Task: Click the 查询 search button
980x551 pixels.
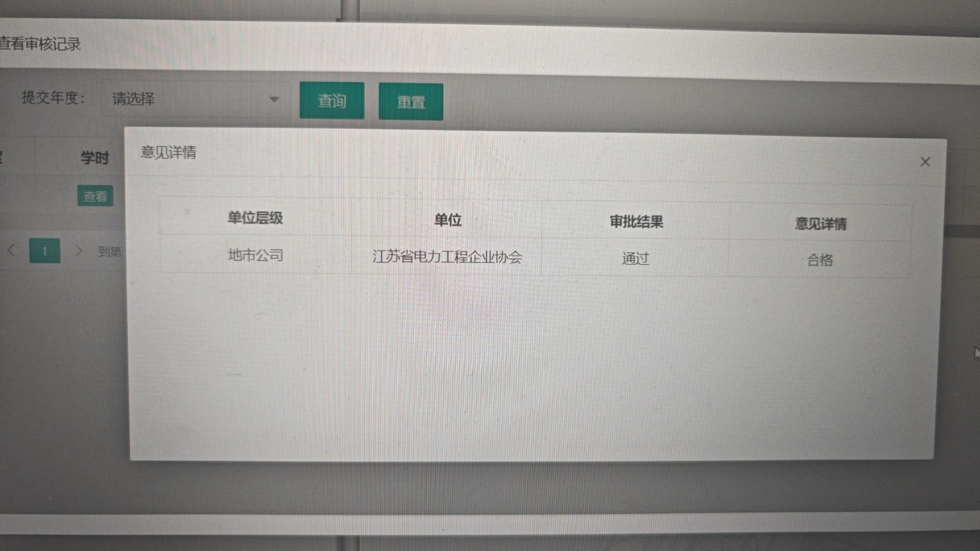Action: pos(332,101)
